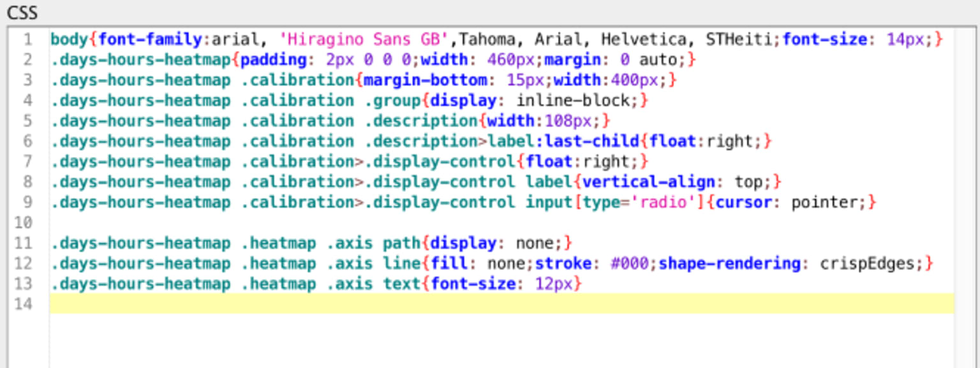Click 'font-size' property on line 1
This screenshot has height=368, width=980.
[x=825, y=40]
